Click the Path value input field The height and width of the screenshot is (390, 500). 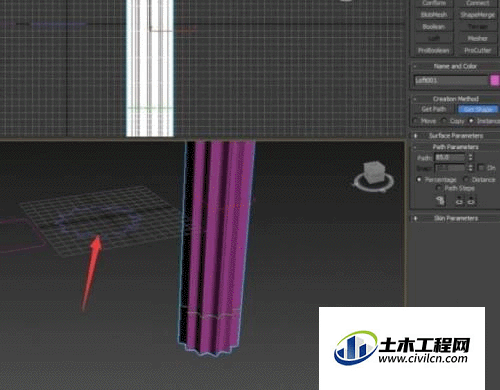450,157
